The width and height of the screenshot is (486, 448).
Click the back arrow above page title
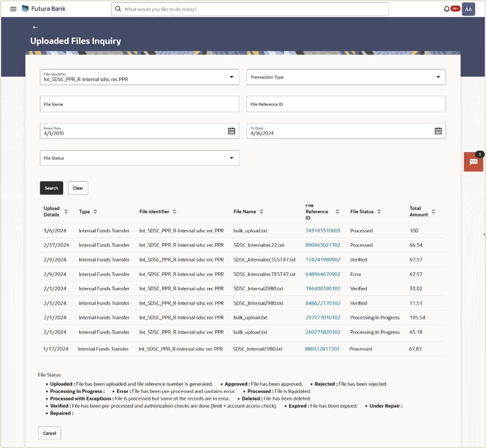tap(35, 27)
